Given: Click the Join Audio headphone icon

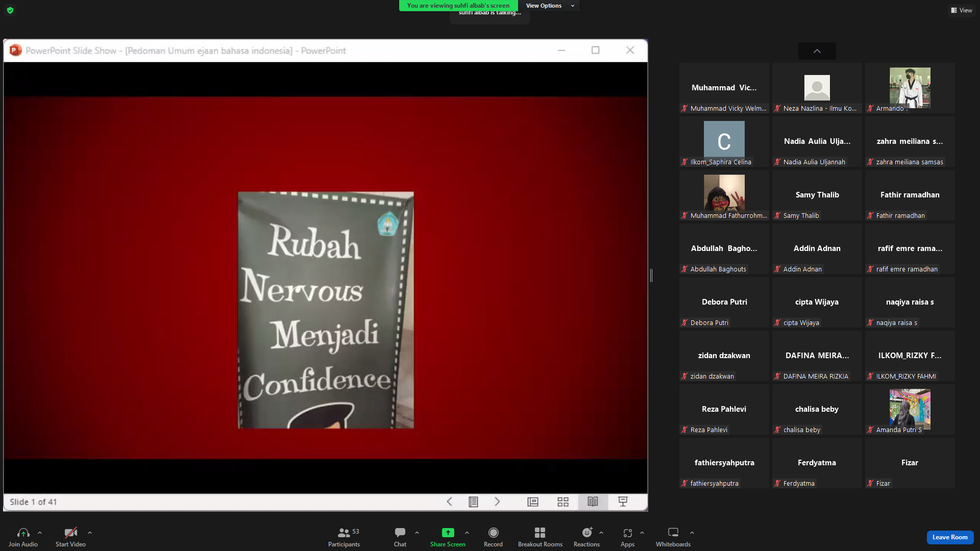Looking at the screenshot, I should tap(23, 533).
